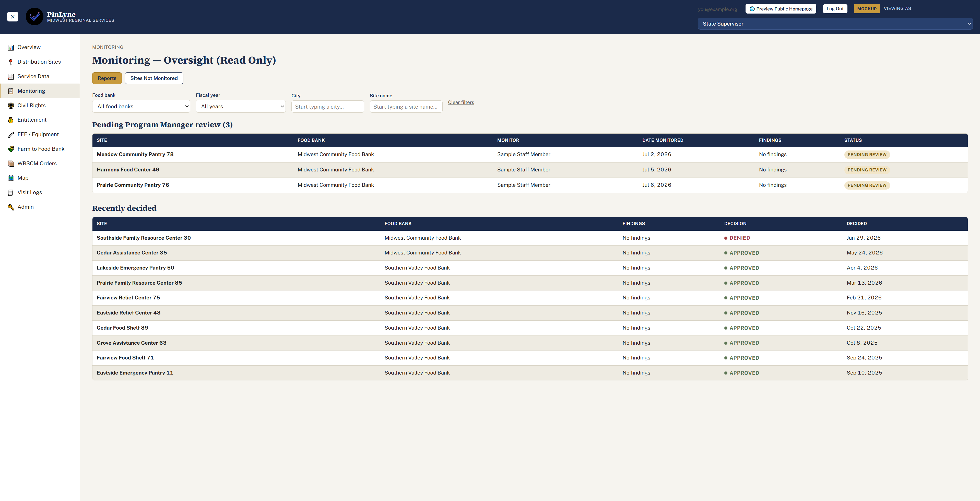Screen dimensions: 980x501
Task: Click the MOCKUP badge
Action: 866,9
